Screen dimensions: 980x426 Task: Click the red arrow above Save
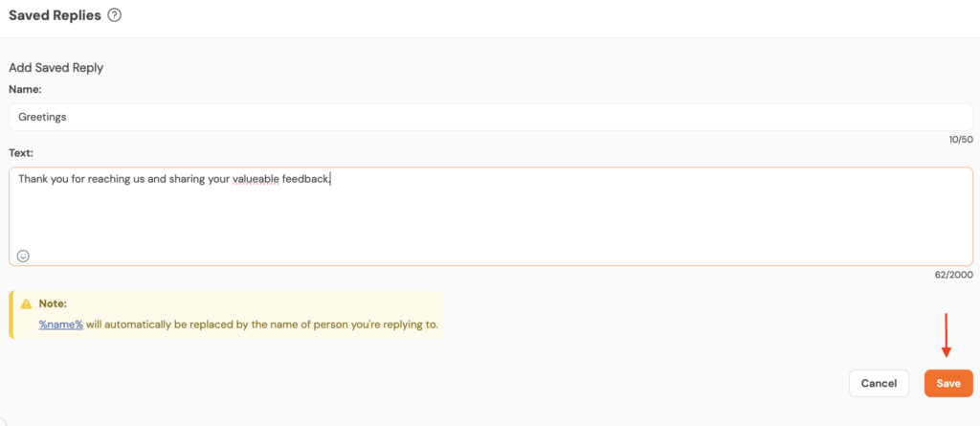click(947, 335)
